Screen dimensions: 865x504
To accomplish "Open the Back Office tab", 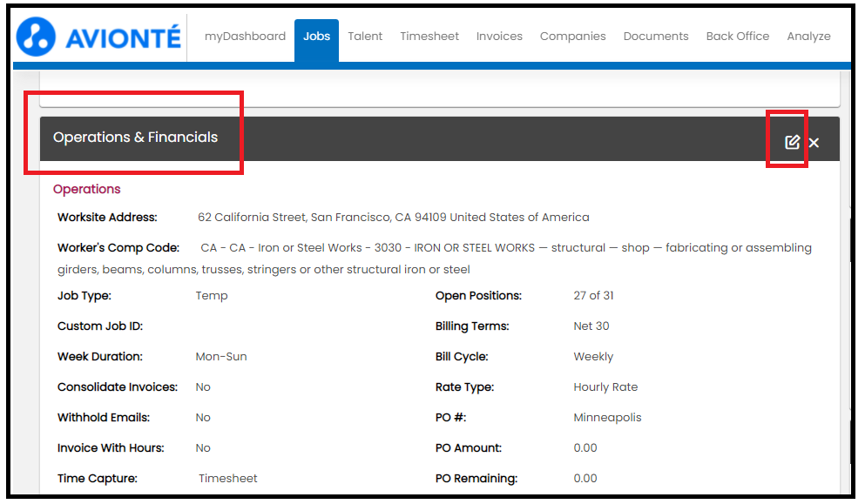I will [738, 37].
